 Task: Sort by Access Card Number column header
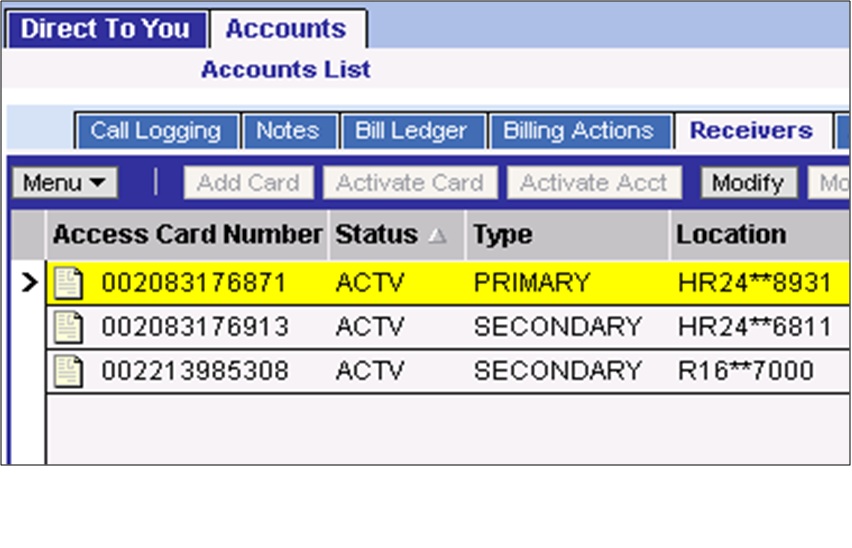tap(187, 236)
